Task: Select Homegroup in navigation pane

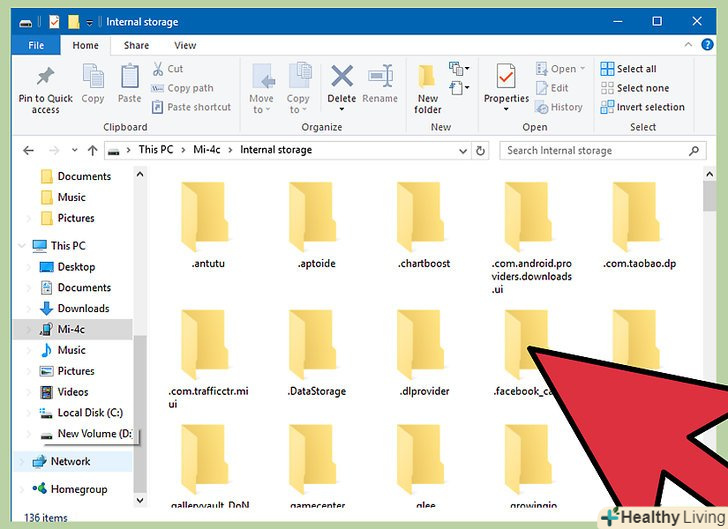Action: pyautogui.click(x=70, y=489)
